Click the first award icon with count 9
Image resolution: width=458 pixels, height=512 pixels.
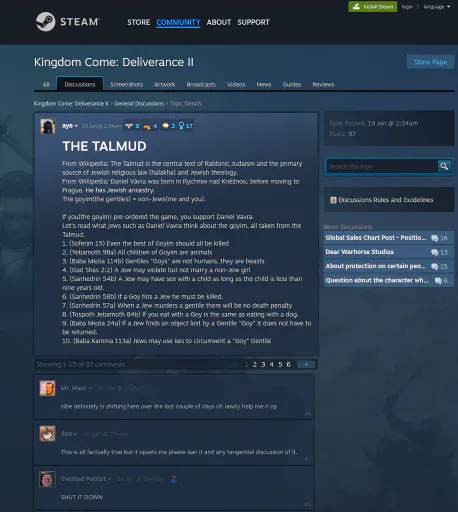point(128,126)
